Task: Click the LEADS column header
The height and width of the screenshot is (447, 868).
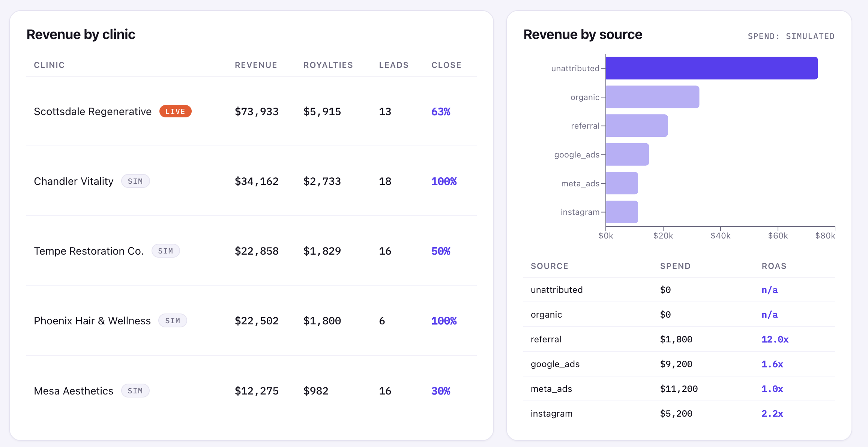Action: pyautogui.click(x=393, y=65)
